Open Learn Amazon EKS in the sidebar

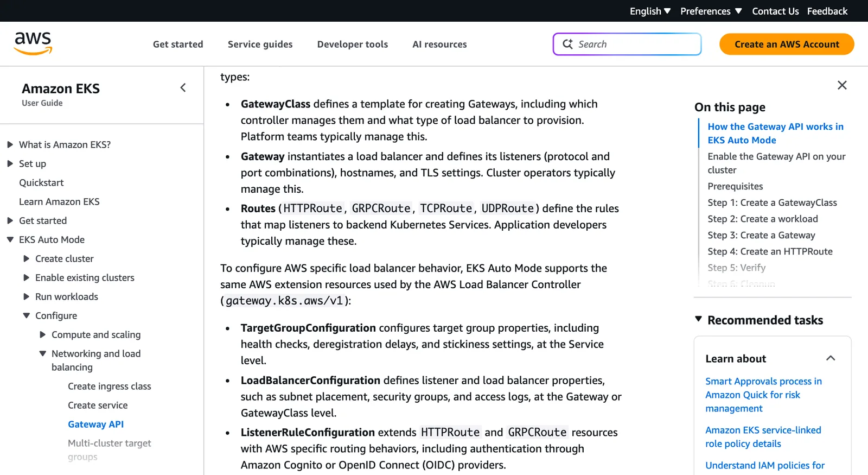coord(59,201)
